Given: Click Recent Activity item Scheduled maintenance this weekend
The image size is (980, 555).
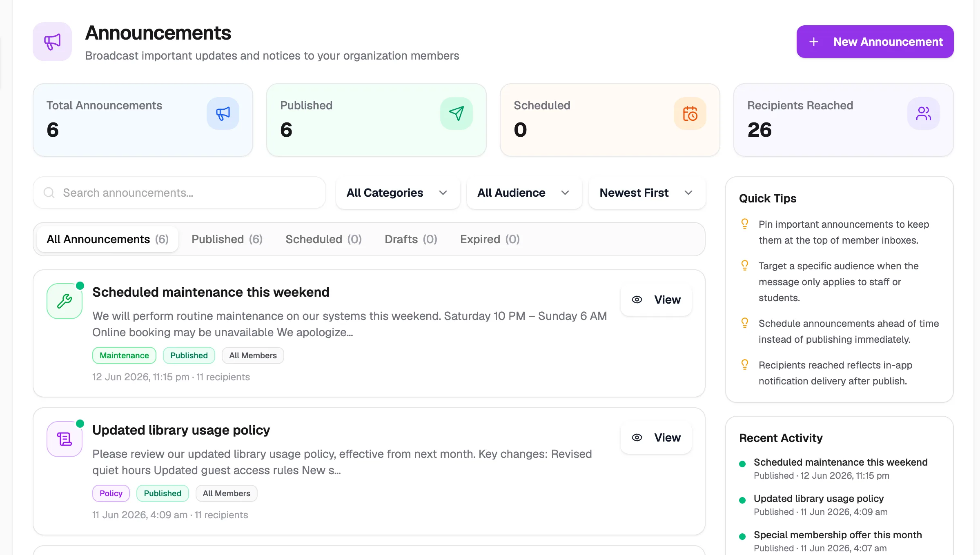Looking at the screenshot, I should tap(841, 462).
